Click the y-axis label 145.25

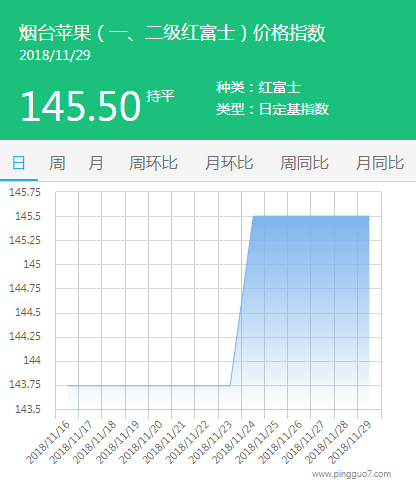click(25, 240)
